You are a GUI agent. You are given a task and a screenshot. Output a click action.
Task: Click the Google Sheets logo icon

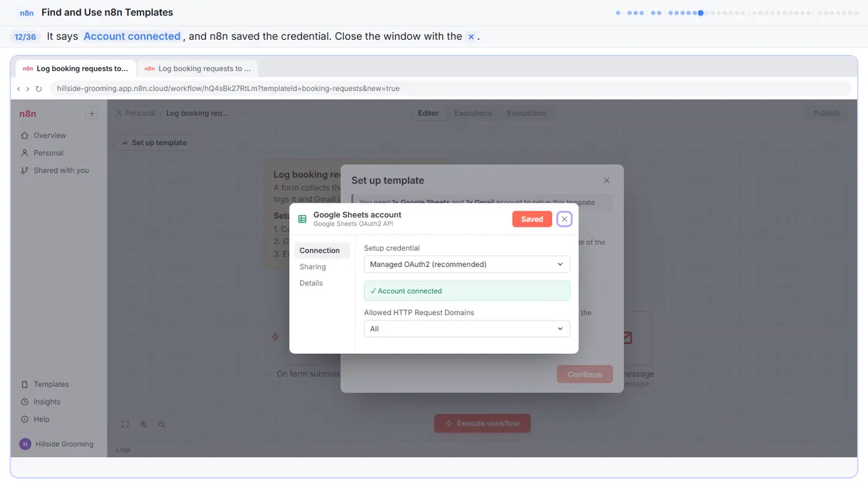click(x=302, y=219)
